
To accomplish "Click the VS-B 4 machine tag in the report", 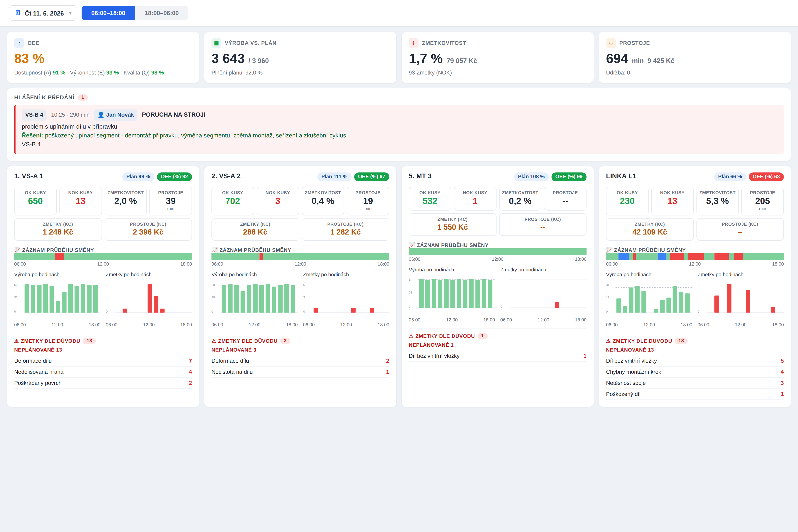I will coord(34,115).
